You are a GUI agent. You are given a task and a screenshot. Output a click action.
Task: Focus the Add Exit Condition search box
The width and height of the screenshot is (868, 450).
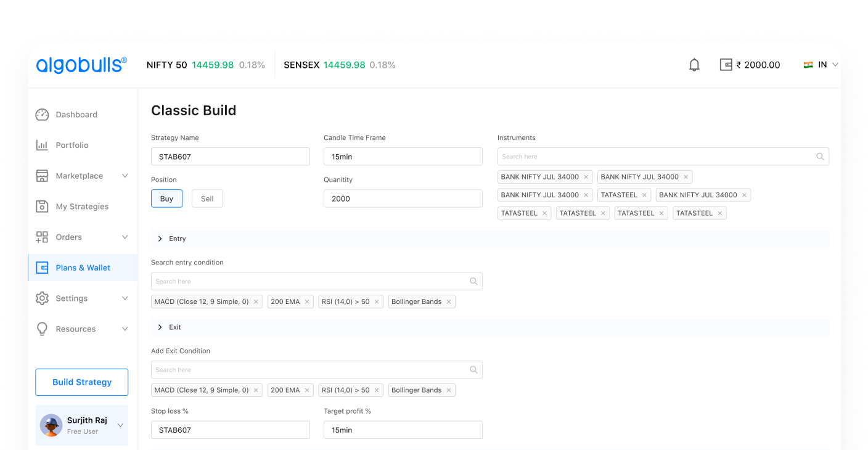(x=317, y=370)
